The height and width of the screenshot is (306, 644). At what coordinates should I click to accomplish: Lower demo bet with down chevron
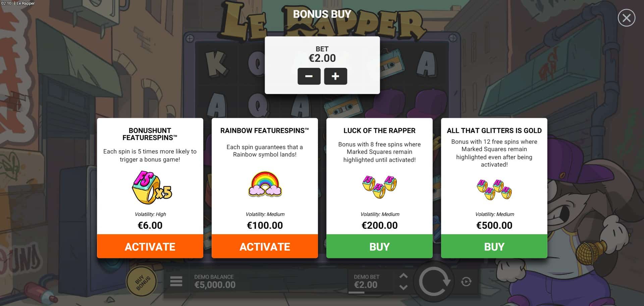(x=404, y=287)
